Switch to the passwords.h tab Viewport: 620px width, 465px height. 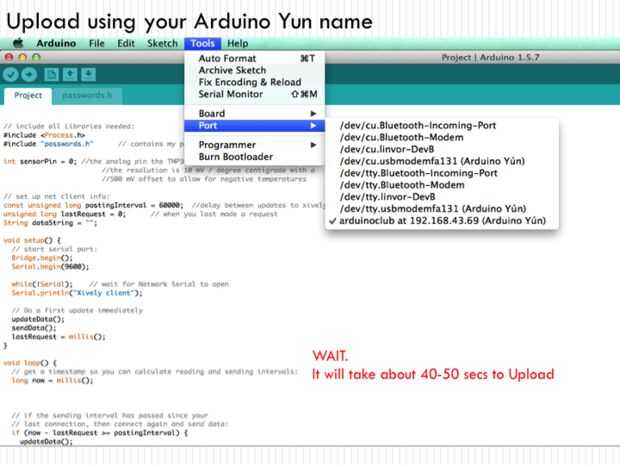point(87,96)
